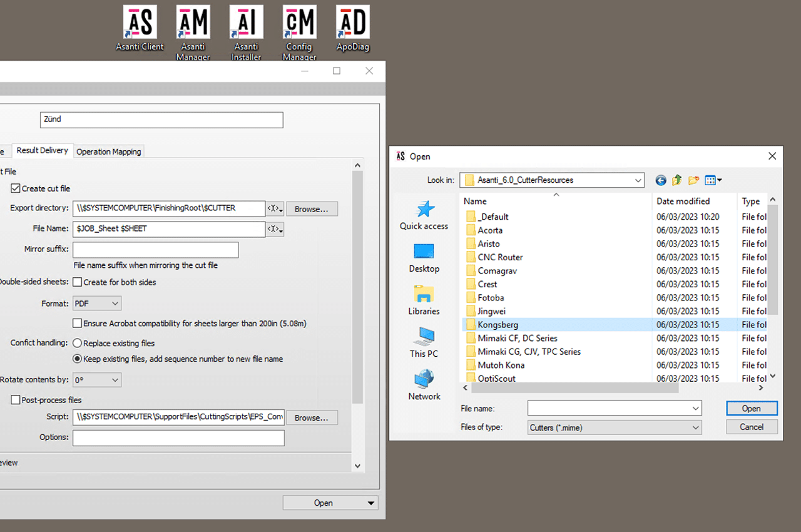This screenshot has width=801, height=532.
Task: Select the Mutoh Kona folder icon
Action: point(471,365)
